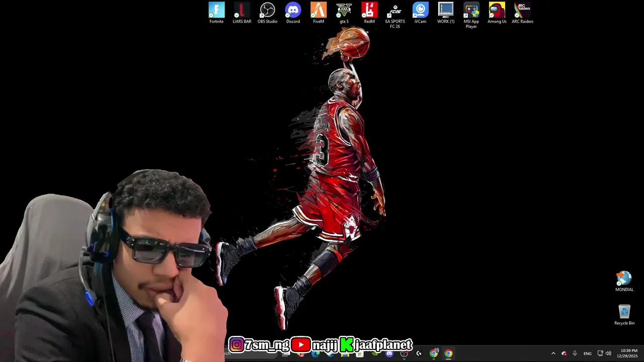Launch LIARS BAR from the desktop
Viewport: 644px width, 362px height.
(242, 13)
